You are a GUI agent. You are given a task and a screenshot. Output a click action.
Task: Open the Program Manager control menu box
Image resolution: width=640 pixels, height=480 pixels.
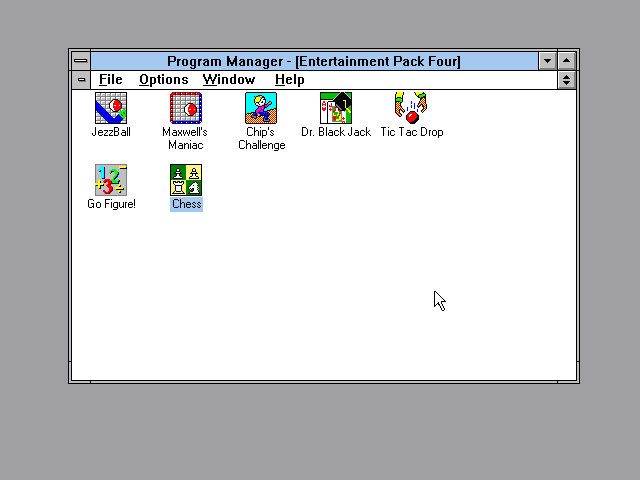click(x=81, y=61)
